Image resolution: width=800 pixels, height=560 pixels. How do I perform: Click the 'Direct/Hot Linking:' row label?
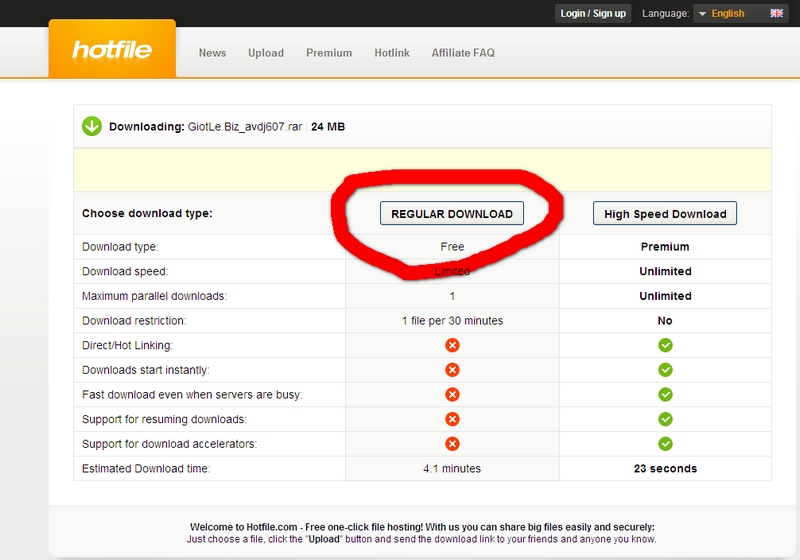click(128, 345)
